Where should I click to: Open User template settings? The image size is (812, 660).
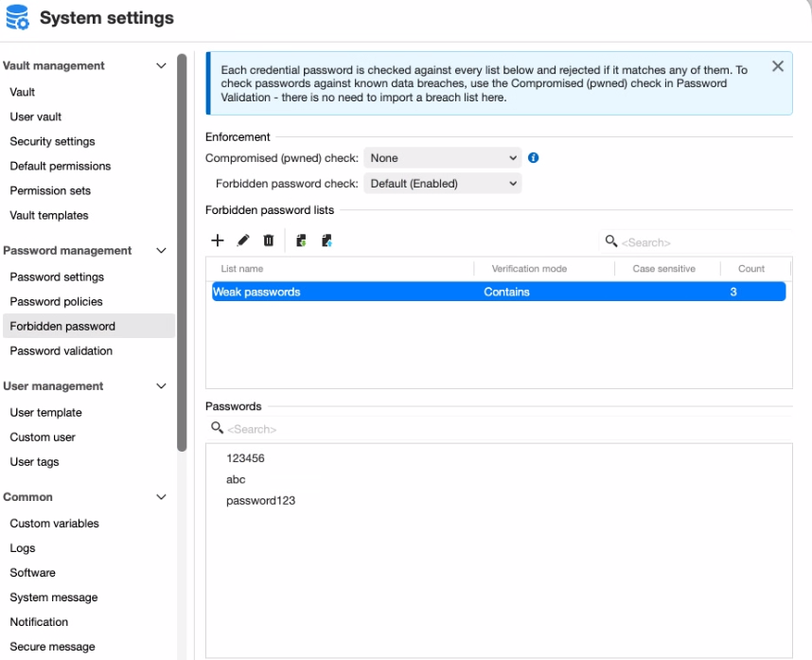[45, 412]
